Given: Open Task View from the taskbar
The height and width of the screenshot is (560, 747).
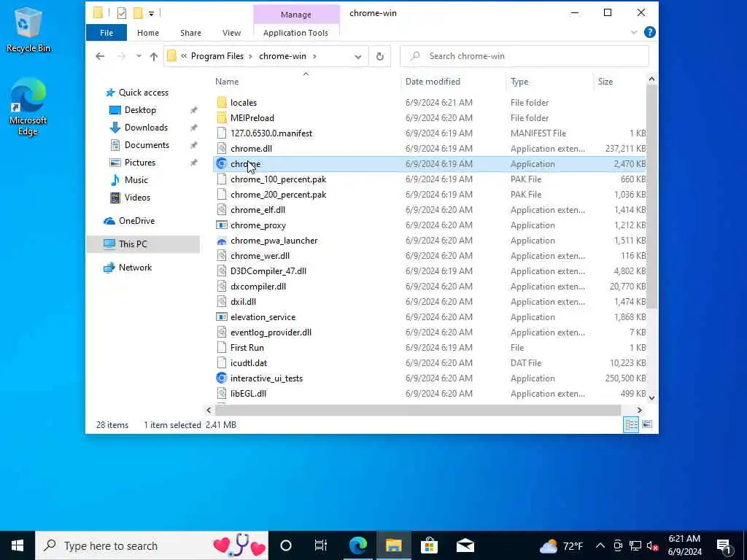Looking at the screenshot, I should tap(321, 545).
